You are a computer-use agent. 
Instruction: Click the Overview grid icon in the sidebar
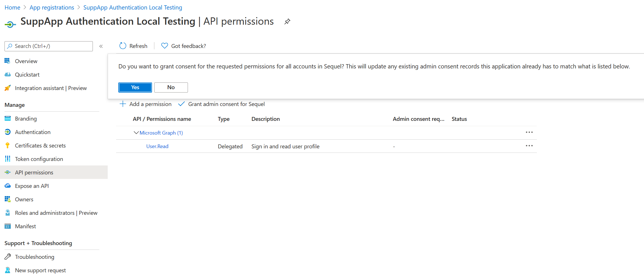[8, 61]
